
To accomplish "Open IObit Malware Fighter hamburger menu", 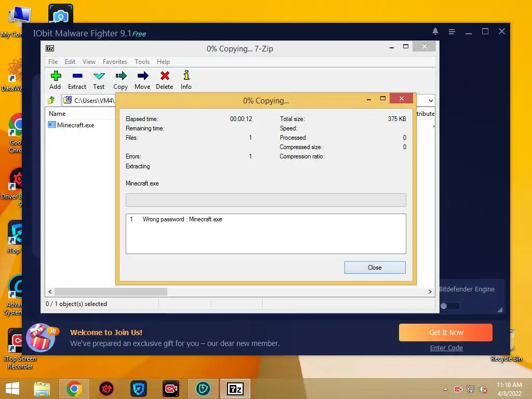I will pyautogui.click(x=451, y=32).
